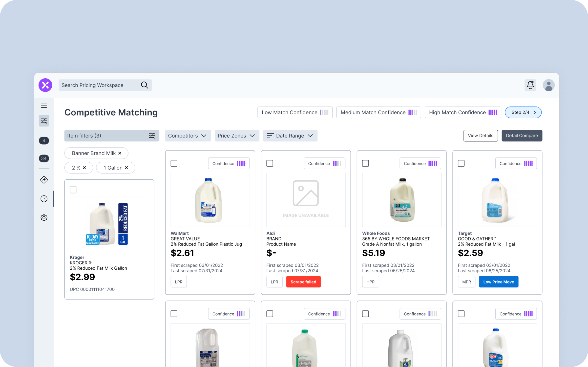Remove the 1 Gallon filter chip
The width and height of the screenshot is (588, 367).
coord(126,168)
